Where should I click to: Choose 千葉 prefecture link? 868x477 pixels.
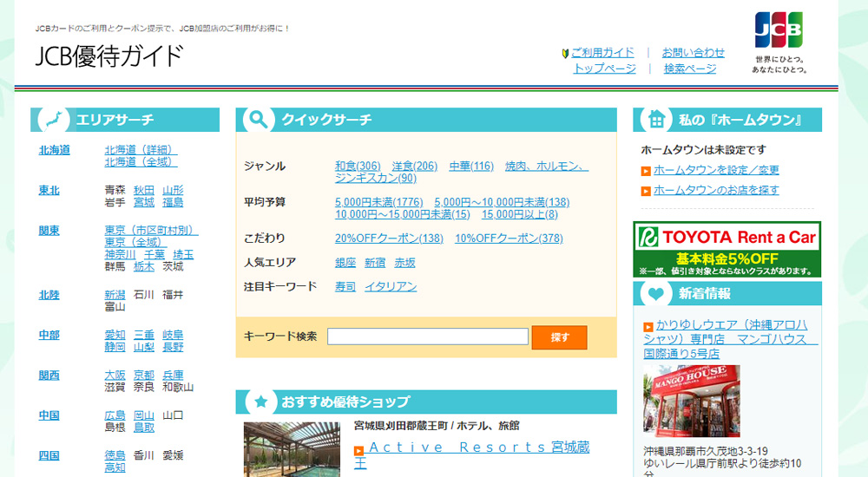coord(155,255)
